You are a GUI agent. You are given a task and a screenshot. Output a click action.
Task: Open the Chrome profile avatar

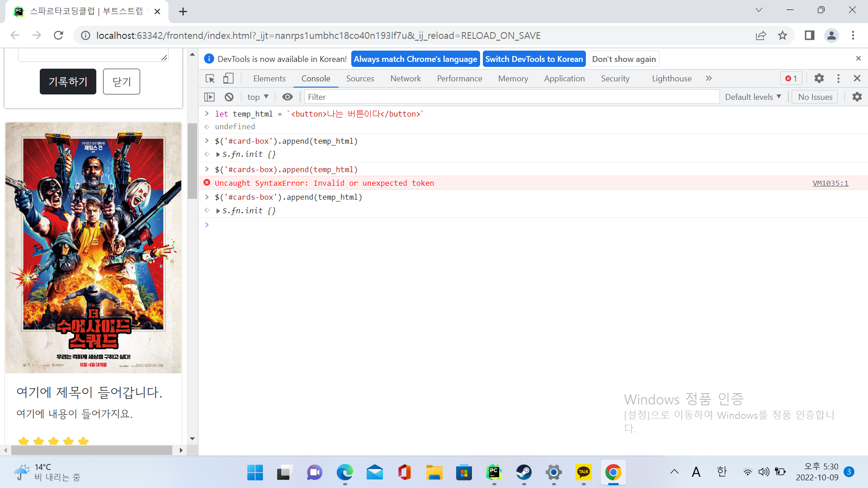pos(831,36)
